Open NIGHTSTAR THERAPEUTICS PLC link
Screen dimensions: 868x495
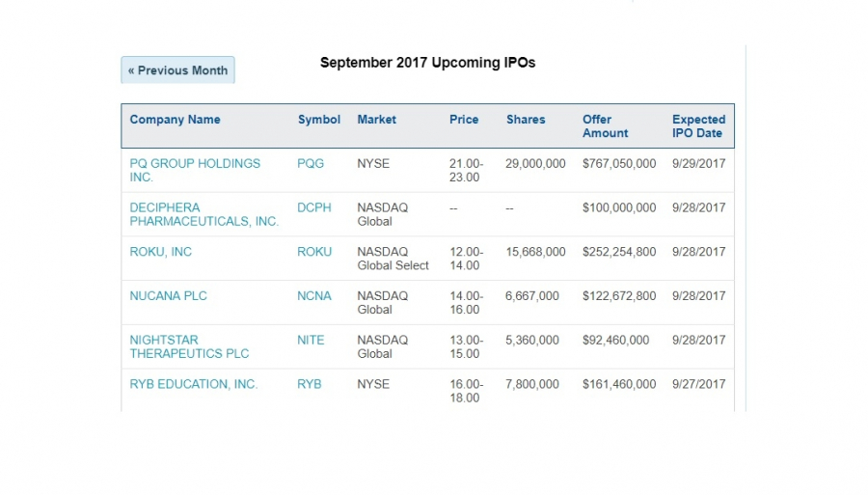(189, 346)
